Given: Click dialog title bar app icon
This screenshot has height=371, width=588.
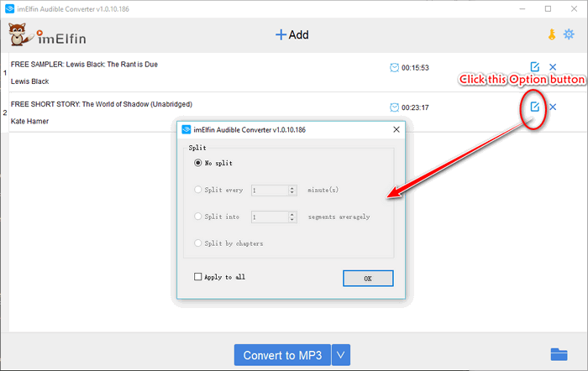Looking at the screenshot, I should pyautogui.click(x=186, y=129).
